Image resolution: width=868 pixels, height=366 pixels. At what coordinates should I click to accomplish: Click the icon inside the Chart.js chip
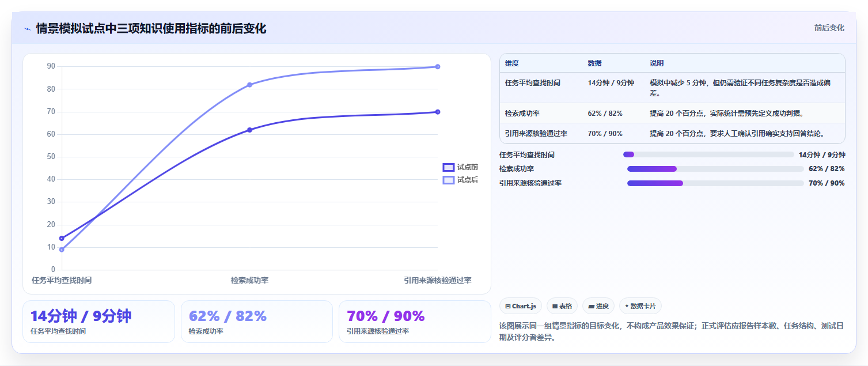tap(507, 307)
